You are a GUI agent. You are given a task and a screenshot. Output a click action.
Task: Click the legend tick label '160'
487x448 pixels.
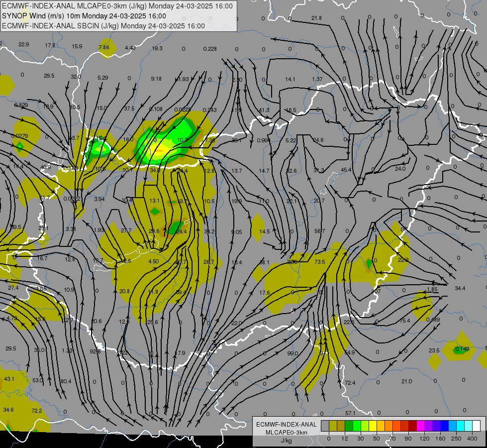point(440,439)
